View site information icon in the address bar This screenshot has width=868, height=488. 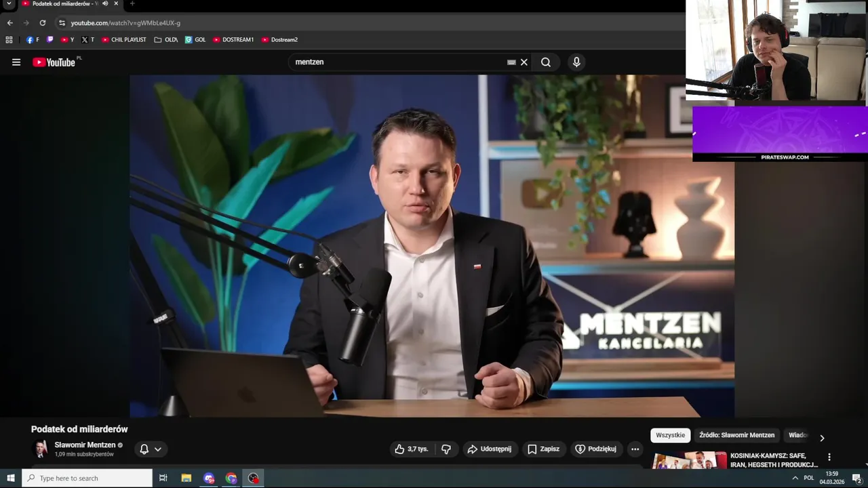(62, 23)
